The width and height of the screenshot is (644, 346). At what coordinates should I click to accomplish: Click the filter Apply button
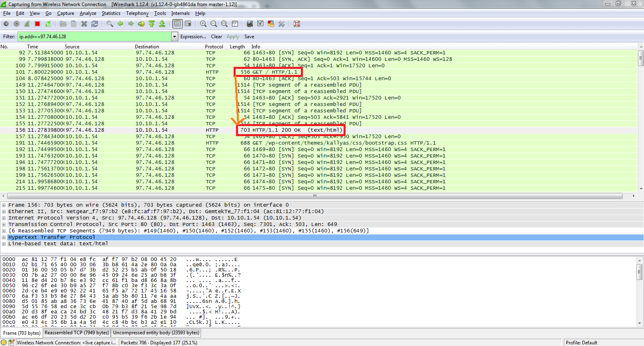[233, 37]
